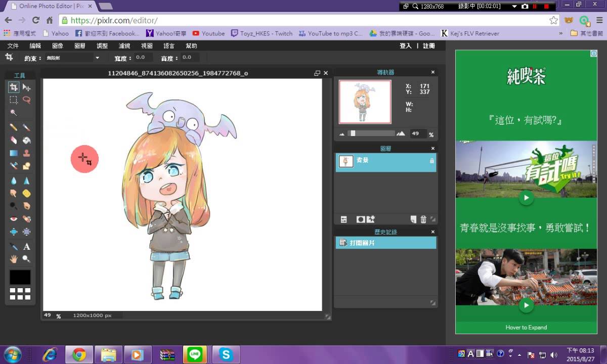The image size is (607, 364).
Task: Click the navigator zoom-out small mountain icon
Action: (x=342, y=134)
